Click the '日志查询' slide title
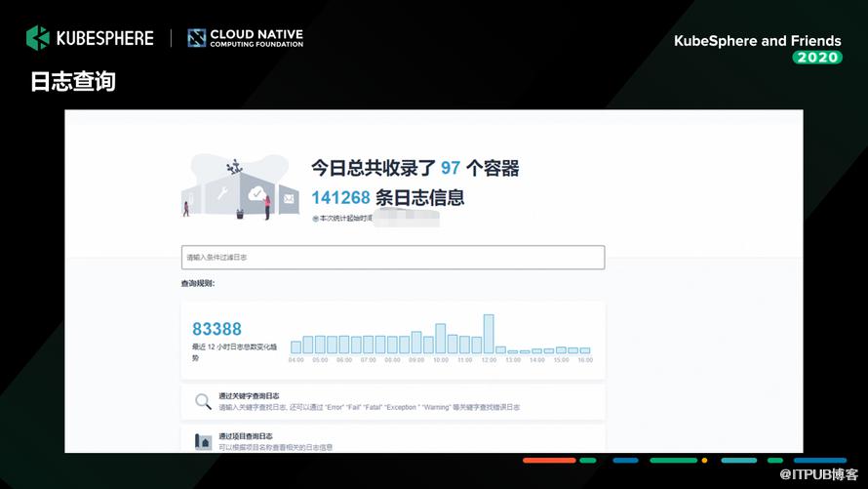The height and width of the screenshot is (489, 868). 72,81
